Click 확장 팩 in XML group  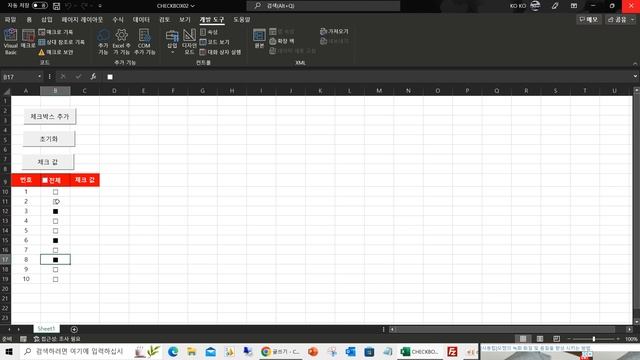(282, 41)
